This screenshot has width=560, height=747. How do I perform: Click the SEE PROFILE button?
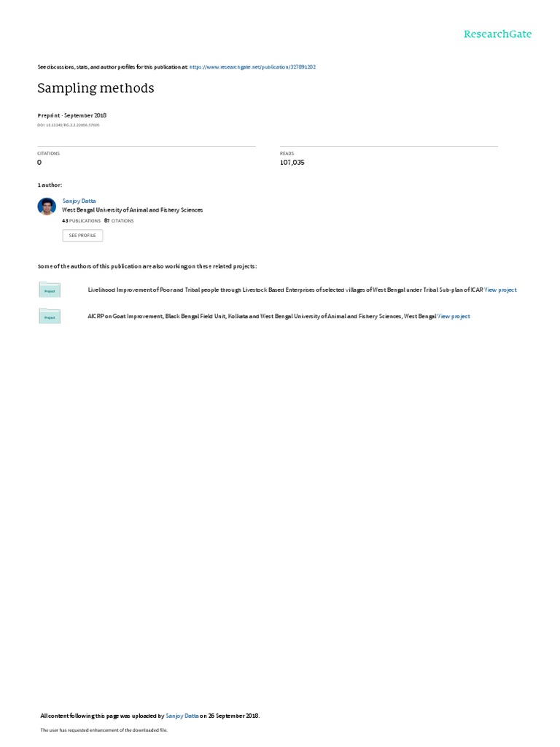[82, 236]
